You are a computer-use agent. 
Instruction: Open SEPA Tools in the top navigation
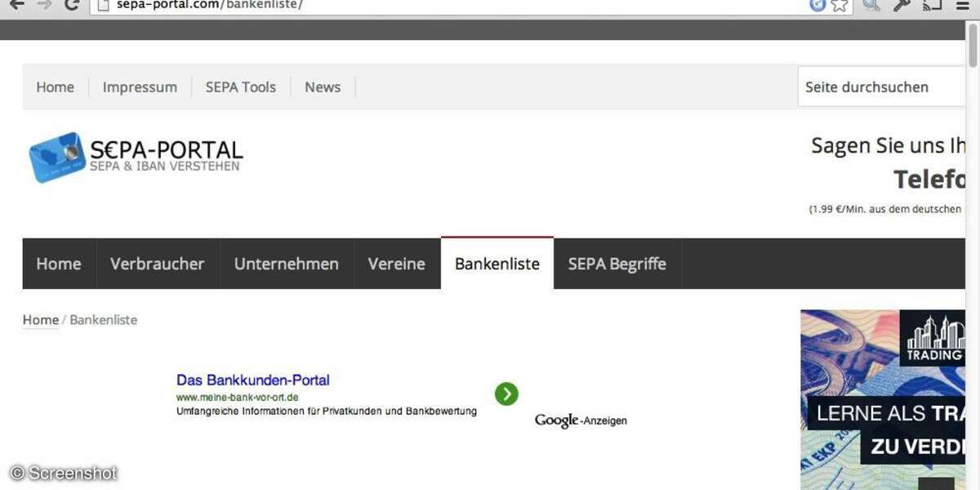click(241, 87)
